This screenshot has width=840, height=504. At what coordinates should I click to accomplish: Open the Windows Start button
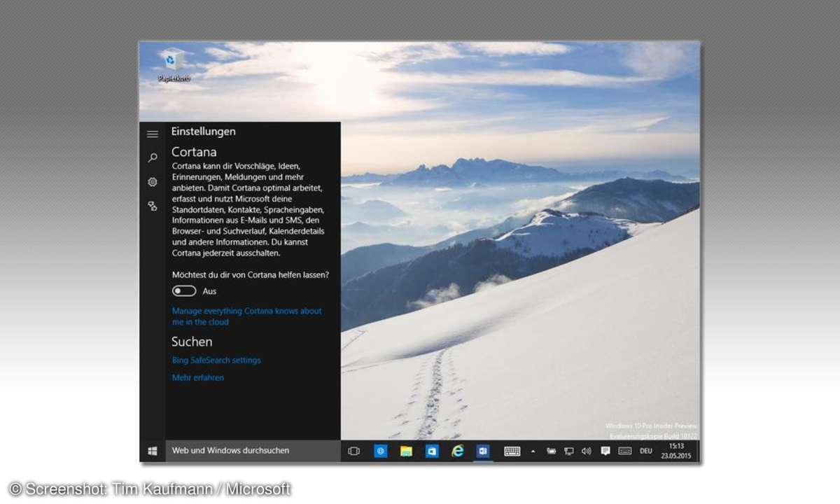pyautogui.click(x=153, y=451)
